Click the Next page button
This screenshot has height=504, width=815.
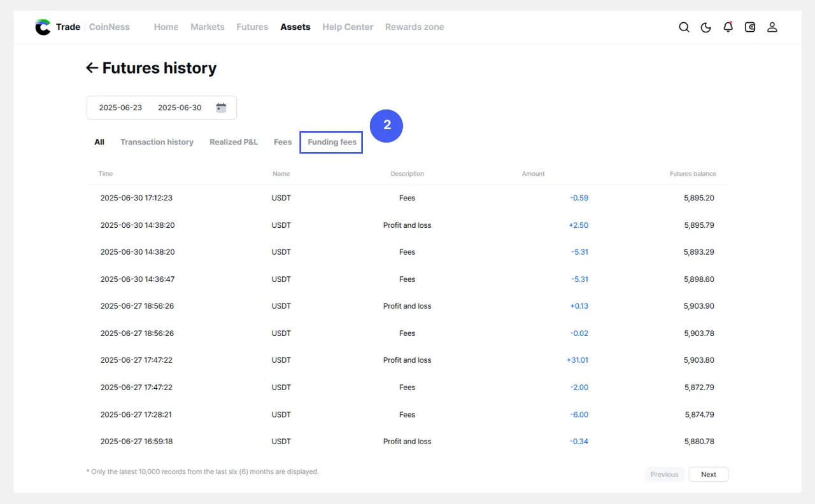pyautogui.click(x=708, y=474)
